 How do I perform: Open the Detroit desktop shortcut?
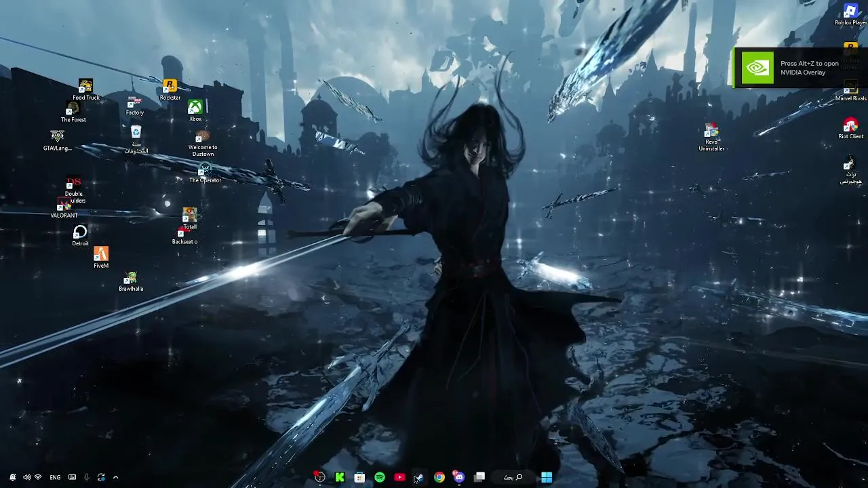[x=80, y=236]
